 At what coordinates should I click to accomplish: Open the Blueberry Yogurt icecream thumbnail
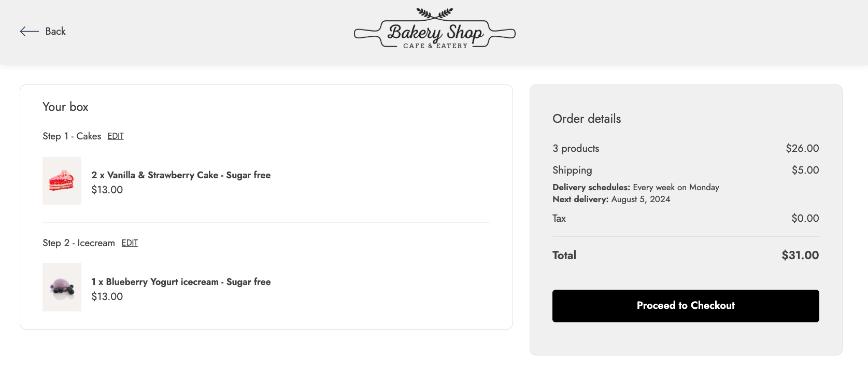(x=62, y=287)
